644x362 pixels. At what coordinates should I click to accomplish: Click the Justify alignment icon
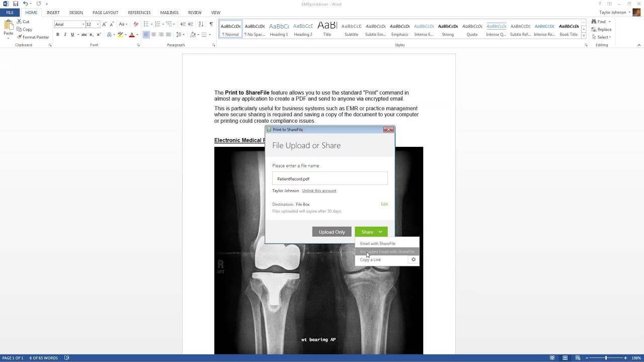[168, 35]
